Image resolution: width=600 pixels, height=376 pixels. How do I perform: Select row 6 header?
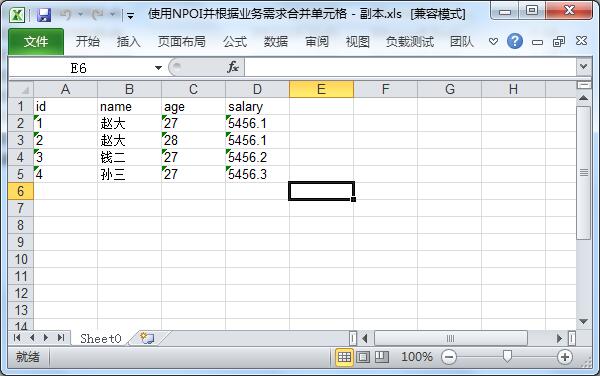pyautogui.click(x=21, y=191)
